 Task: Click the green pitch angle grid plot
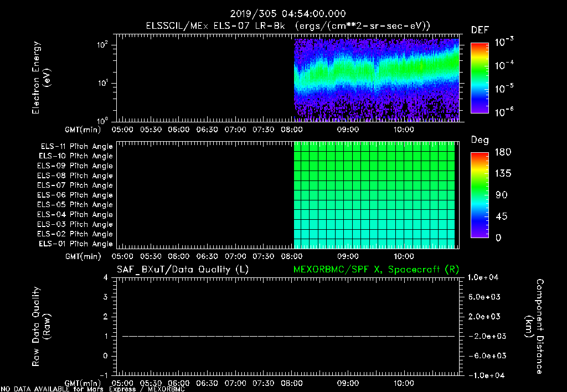click(374, 195)
